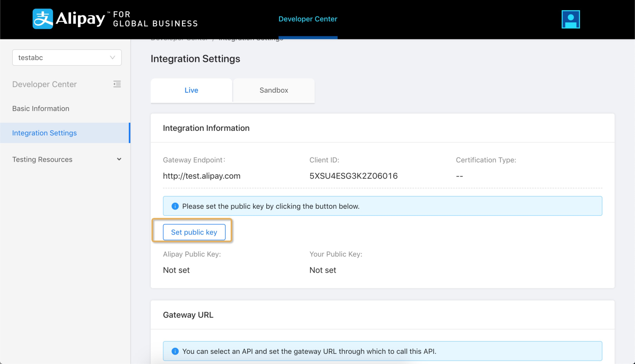Click the Integration Information section header
This screenshot has height=364, width=635.
click(x=206, y=128)
